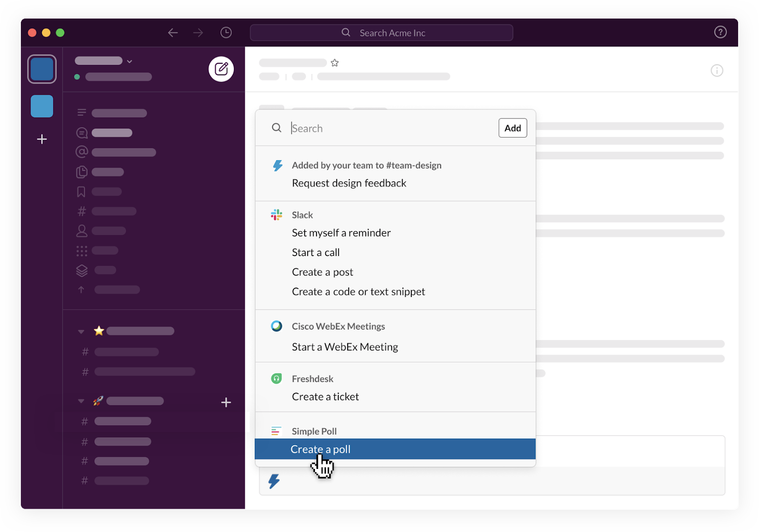Go forward using the right arrow
Image resolution: width=759 pixels, height=532 pixels.
tap(198, 33)
